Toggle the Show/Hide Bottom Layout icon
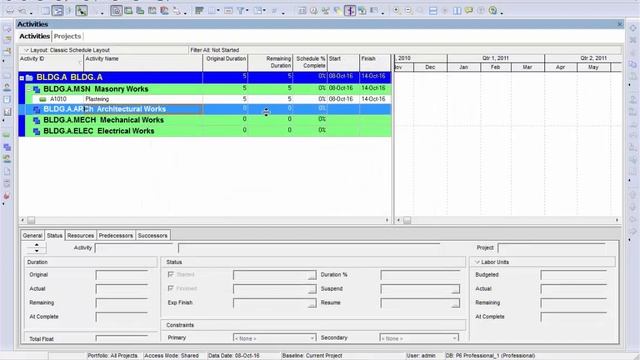 [x=116, y=11]
